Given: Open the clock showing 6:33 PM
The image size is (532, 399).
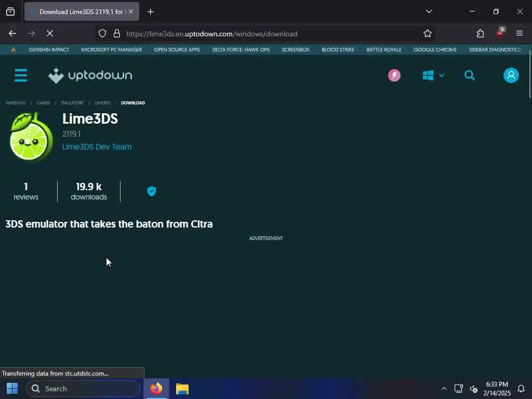Looking at the screenshot, I should pyautogui.click(x=497, y=389).
